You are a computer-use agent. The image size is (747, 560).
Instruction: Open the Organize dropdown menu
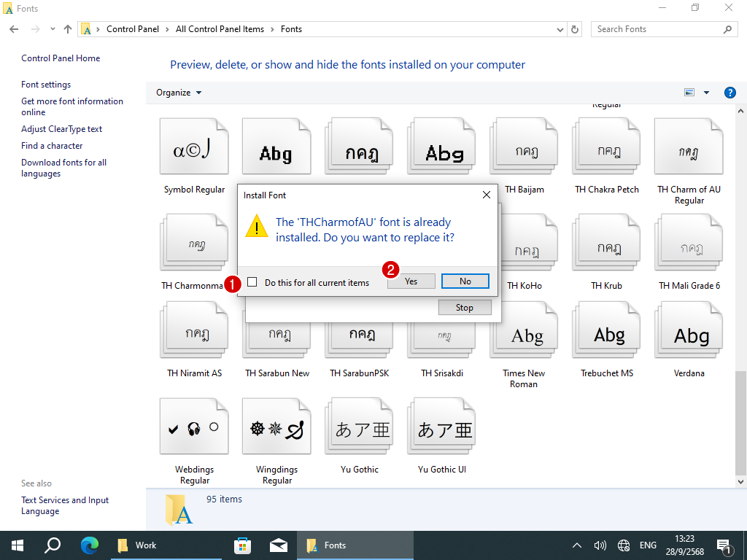click(x=179, y=93)
